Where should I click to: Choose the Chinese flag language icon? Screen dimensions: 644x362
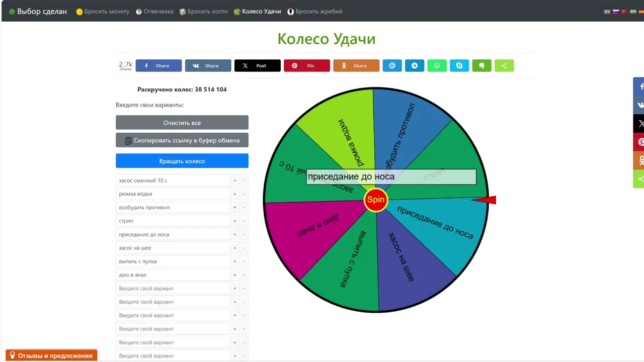[x=624, y=12]
